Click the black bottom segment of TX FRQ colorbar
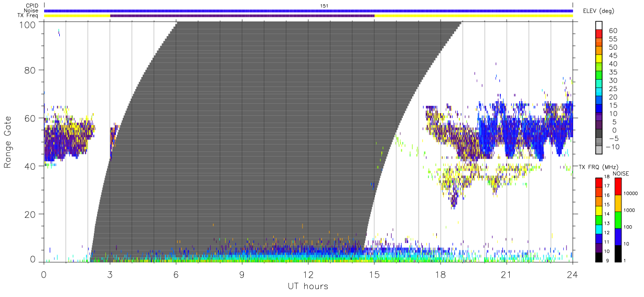The height and width of the screenshot is (297, 644). pos(599,258)
